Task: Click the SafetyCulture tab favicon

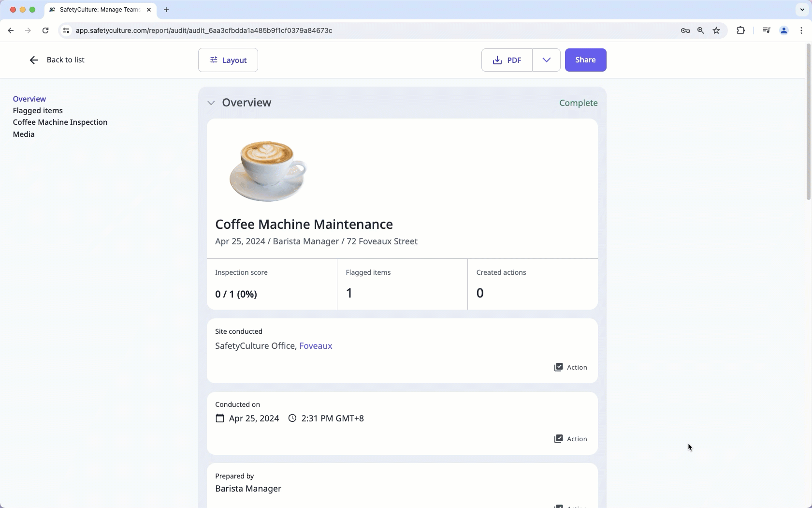Action: 52,10
